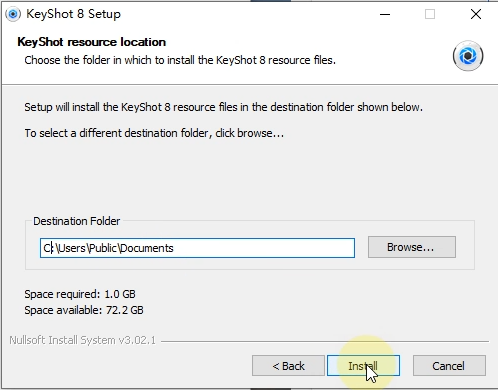Go back with the < Back button
498x390 pixels.
pos(288,366)
